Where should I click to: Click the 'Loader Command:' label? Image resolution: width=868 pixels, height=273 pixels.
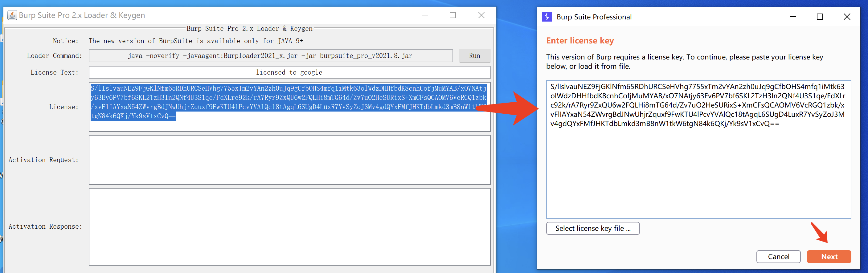54,55
